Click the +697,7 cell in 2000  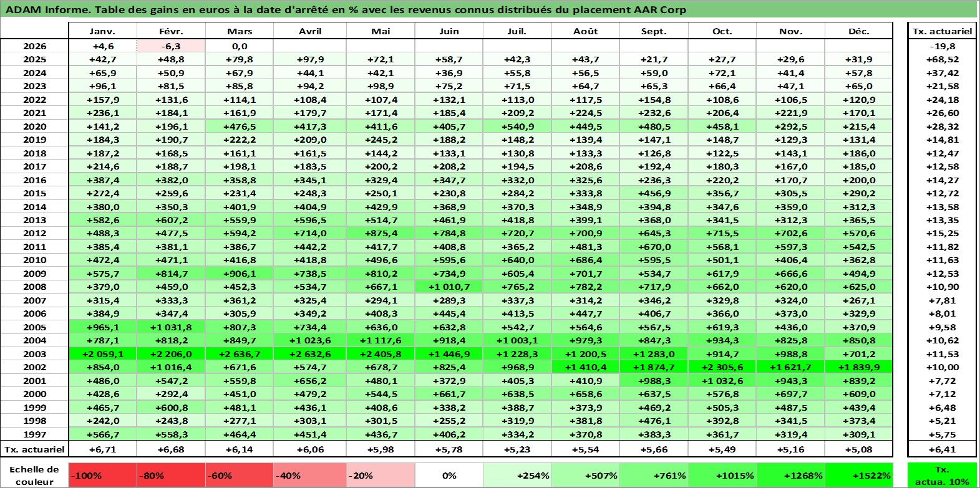tap(790, 394)
